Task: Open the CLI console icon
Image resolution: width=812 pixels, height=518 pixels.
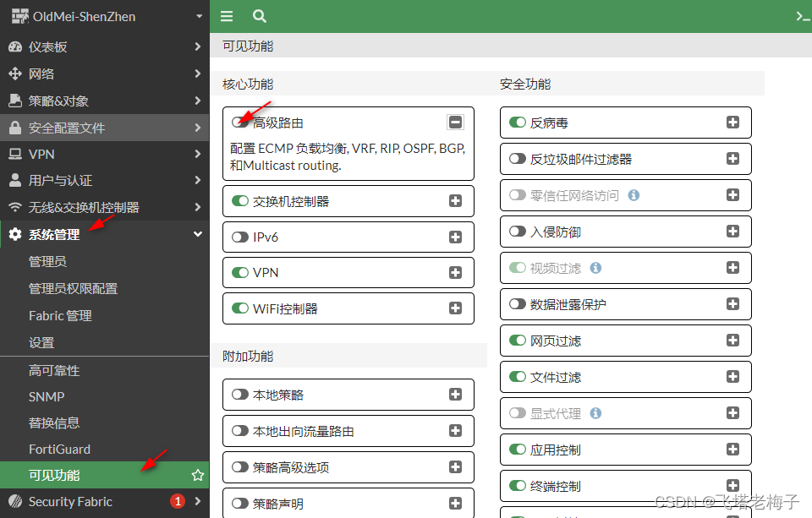Action: click(804, 17)
